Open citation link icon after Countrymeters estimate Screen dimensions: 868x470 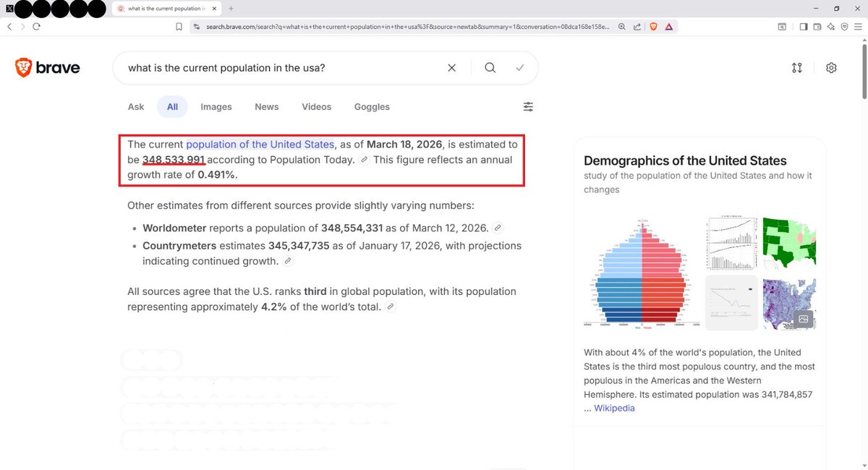(x=288, y=261)
